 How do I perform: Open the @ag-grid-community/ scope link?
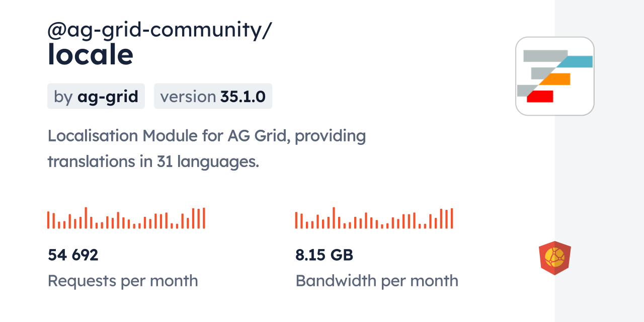pyautogui.click(x=159, y=30)
